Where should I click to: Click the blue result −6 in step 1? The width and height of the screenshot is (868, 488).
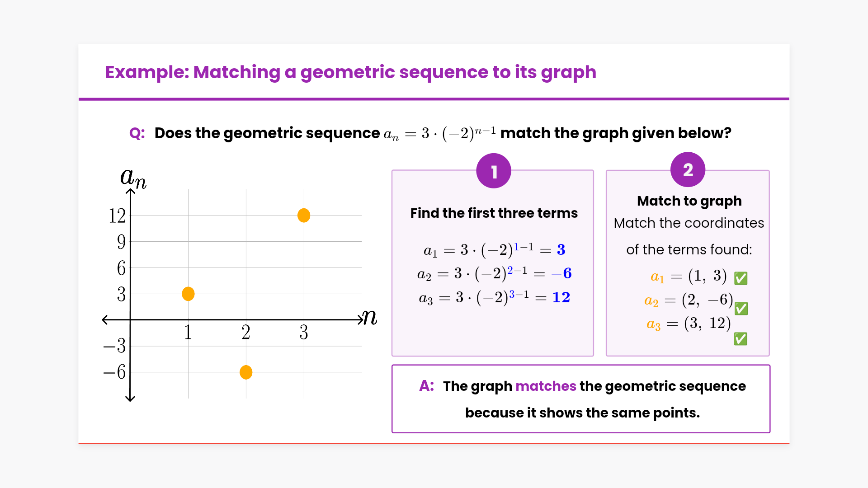(x=561, y=273)
